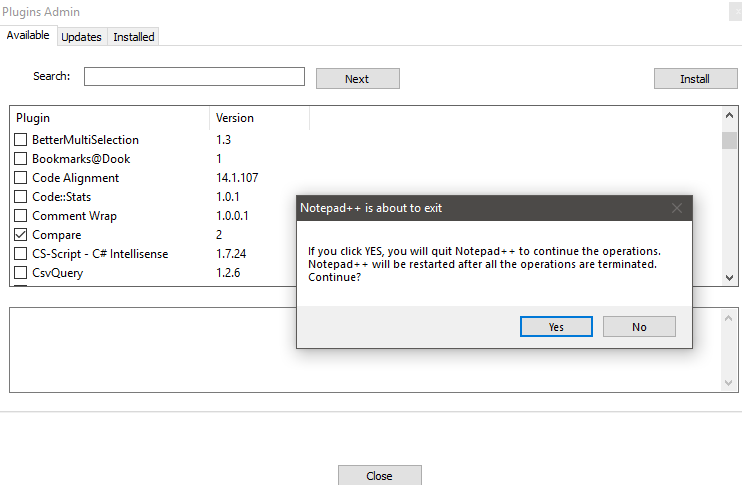This screenshot has width=742, height=485.
Task: Click the CS-Script - C# Intellisense name
Action: (x=100, y=254)
